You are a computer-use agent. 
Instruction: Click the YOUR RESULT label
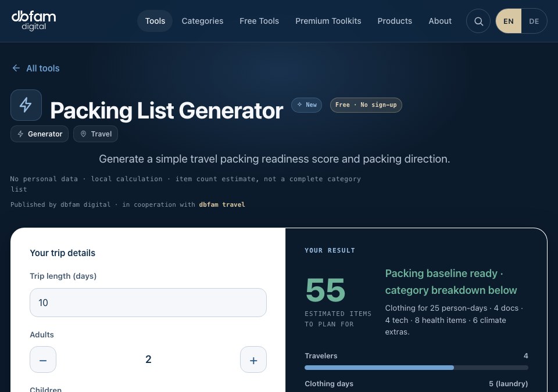(x=330, y=250)
